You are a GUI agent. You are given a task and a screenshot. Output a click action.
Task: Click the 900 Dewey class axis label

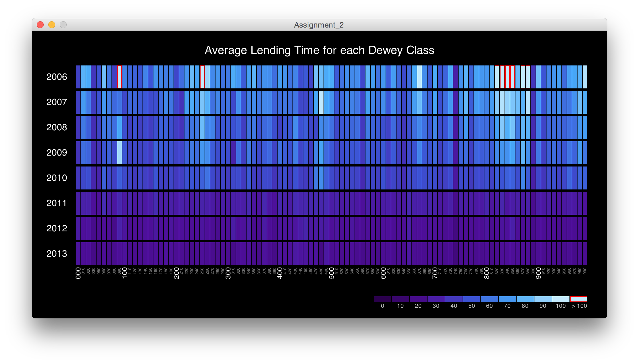(538, 273)
